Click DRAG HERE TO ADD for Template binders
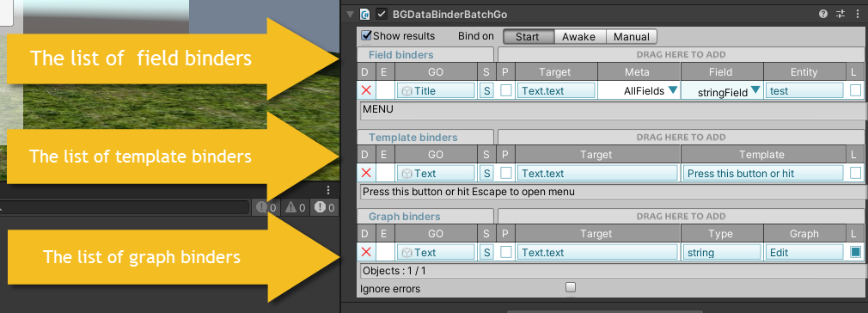Screen dimensions: 868x313 (x=681, y=137)
